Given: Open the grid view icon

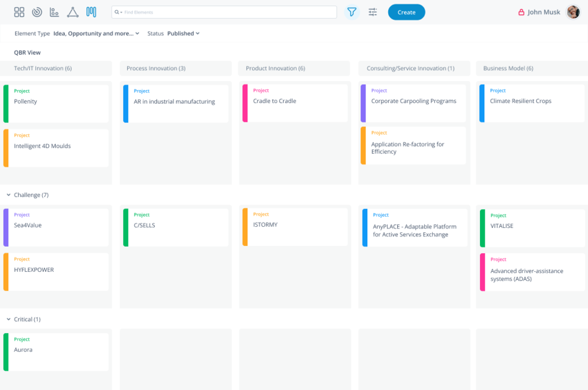Looking at the screenshot, I should coord(19,13).
